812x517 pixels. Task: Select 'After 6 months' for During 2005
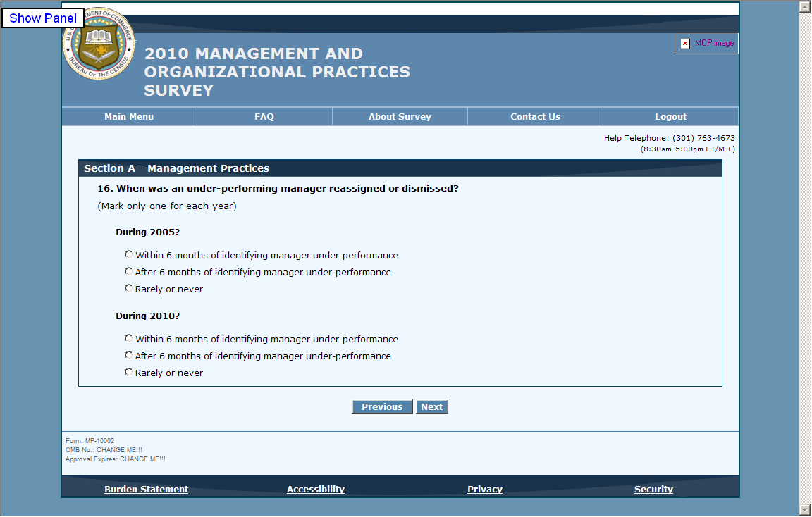[x=128, y=271]
